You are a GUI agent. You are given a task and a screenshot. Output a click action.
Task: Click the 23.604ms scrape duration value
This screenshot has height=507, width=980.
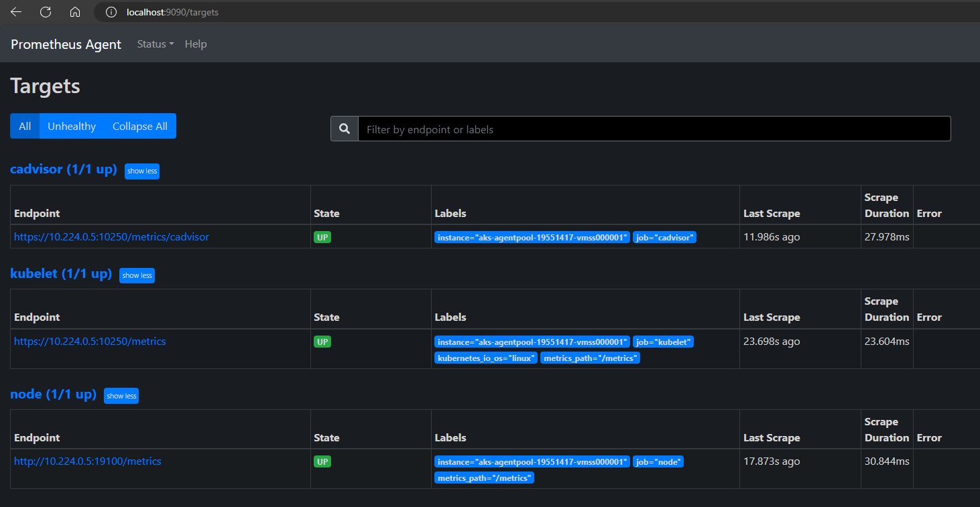887,341
